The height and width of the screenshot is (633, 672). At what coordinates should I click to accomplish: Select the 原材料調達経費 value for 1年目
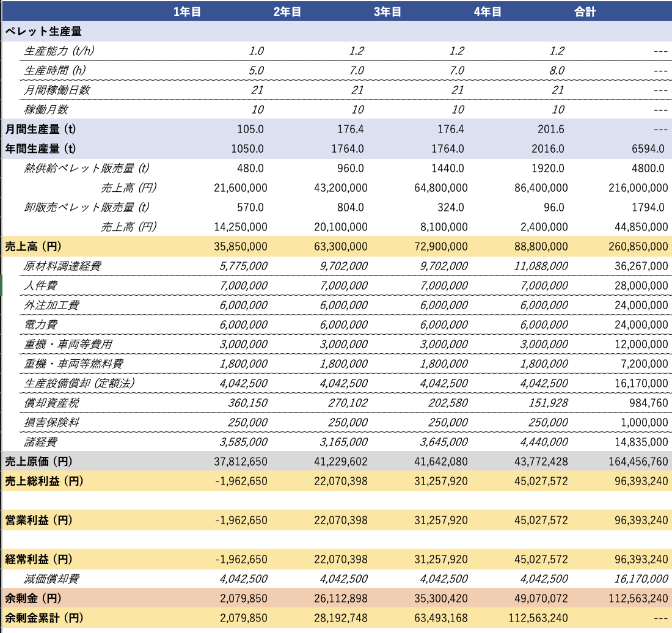tap(241, 266)
